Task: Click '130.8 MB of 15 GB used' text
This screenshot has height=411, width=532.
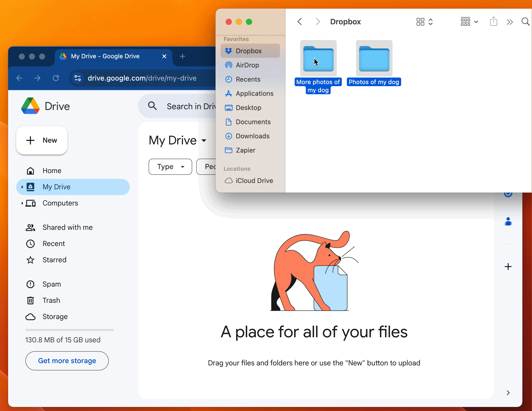Action: coord(63,340)
